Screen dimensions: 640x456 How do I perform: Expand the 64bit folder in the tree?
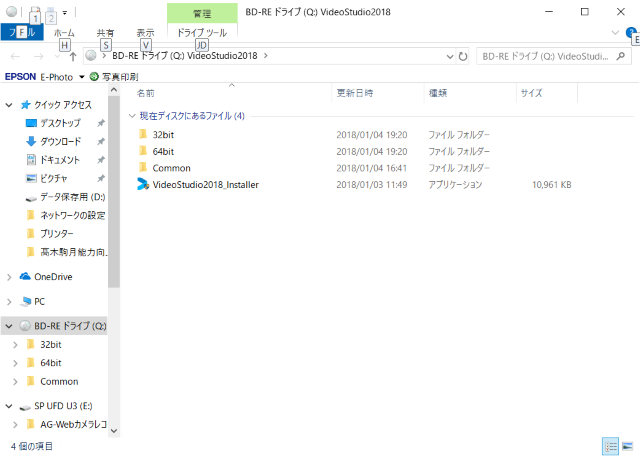click(x=15, y=363)
